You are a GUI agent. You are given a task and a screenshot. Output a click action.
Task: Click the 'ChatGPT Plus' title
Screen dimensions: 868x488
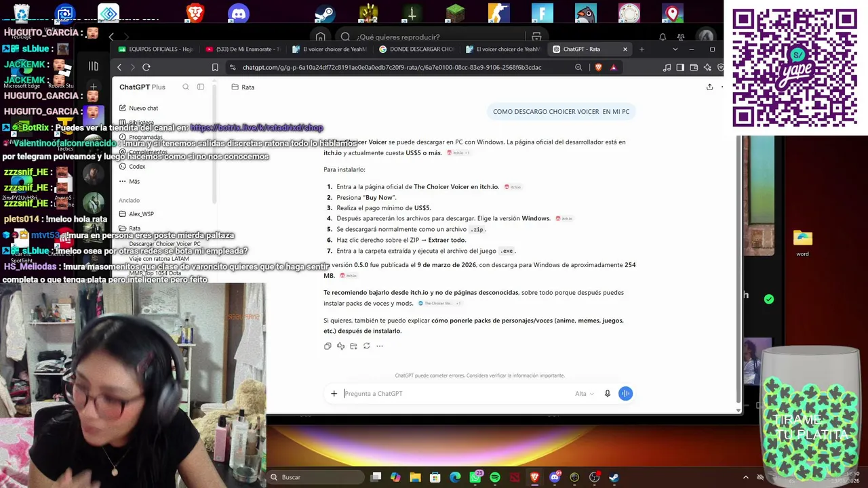tap(142, 87)
